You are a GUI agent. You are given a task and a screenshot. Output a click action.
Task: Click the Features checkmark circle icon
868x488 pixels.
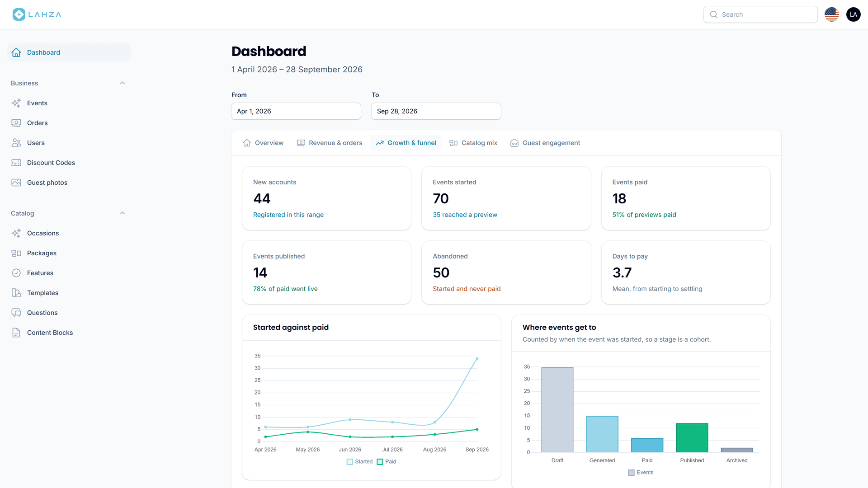(16, 273)
